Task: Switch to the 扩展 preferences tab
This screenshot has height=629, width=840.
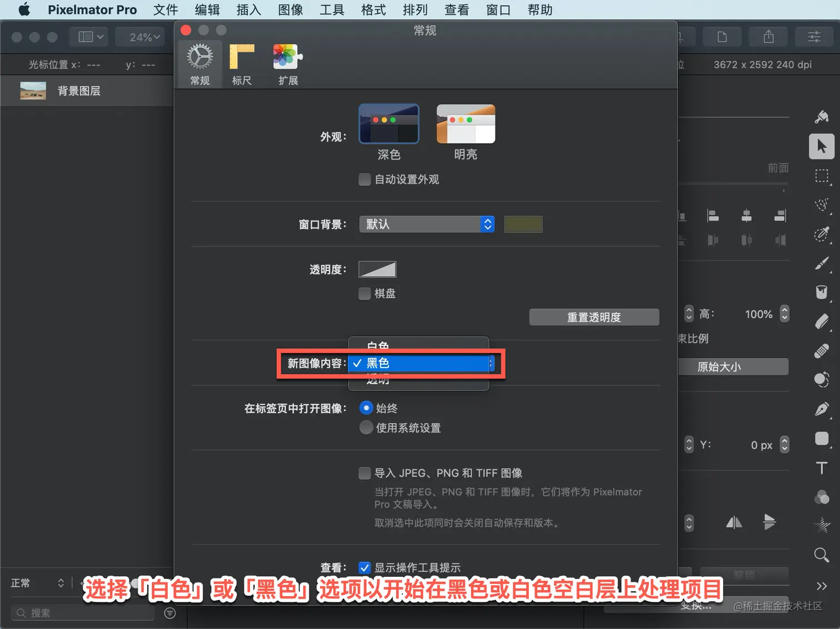Action: point(288,64)
